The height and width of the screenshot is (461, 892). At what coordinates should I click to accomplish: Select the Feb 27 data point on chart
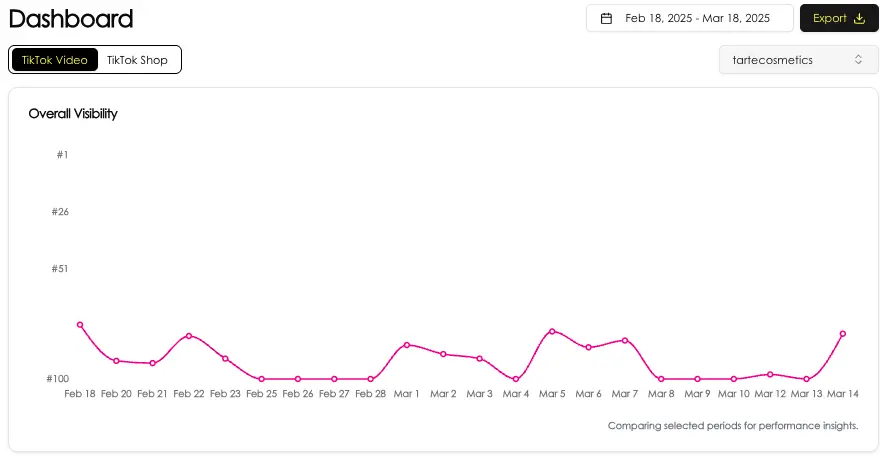(334, 379)
